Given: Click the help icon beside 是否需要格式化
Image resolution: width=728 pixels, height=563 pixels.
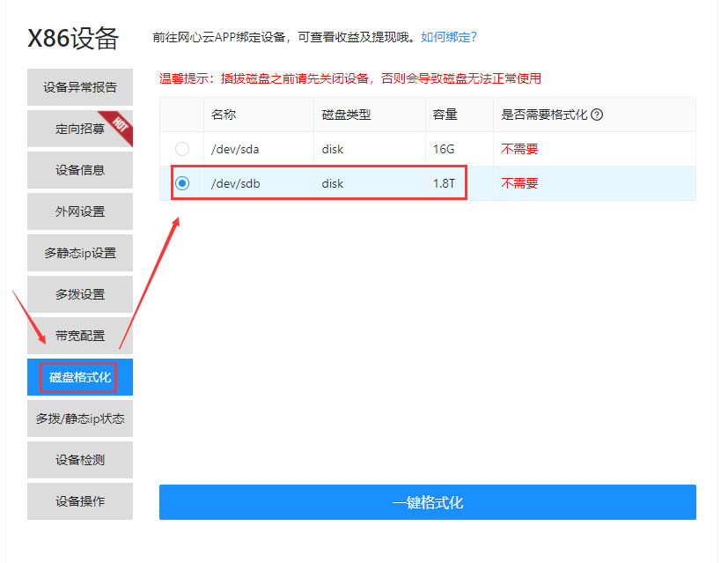Looking at the screenshot, I should pyautogui.click(x=597, y=115).
